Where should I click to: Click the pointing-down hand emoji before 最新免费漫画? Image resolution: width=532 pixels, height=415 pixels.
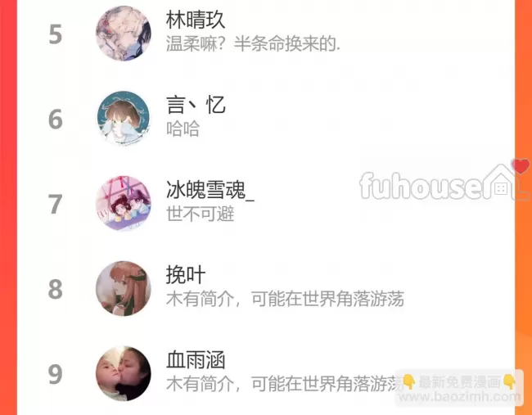pyautogui.click(x=409, y=382)
